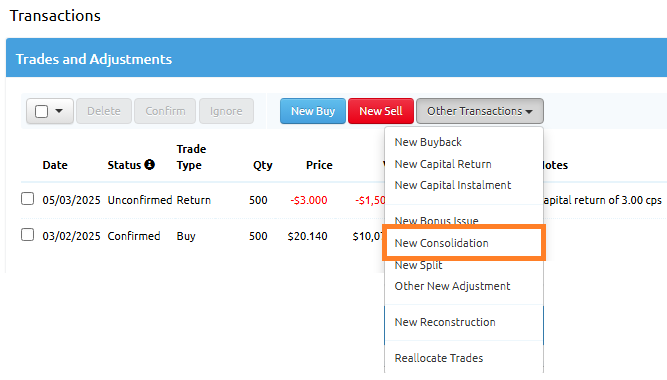Select New Reconstruction menu entry
667x380 pixels.
tap(445, 322)
